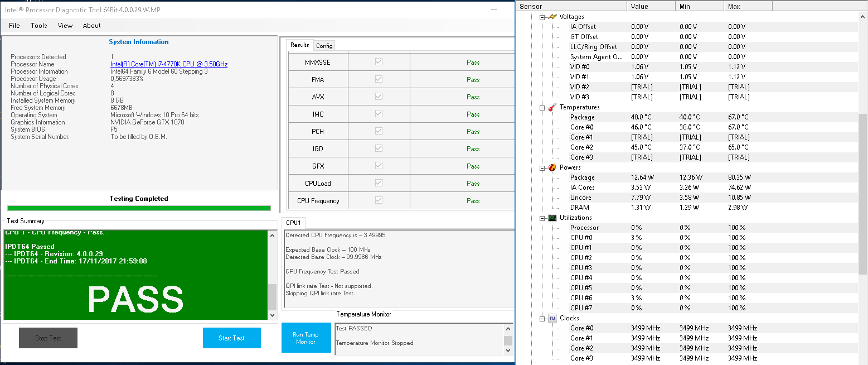Click the Utilizations chip icon

552,218
